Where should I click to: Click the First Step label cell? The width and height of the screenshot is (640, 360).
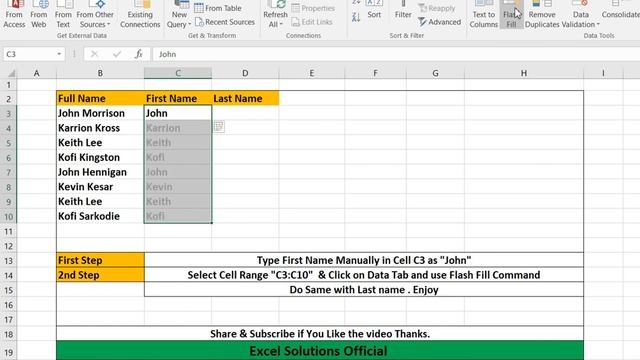click(100, 260)
